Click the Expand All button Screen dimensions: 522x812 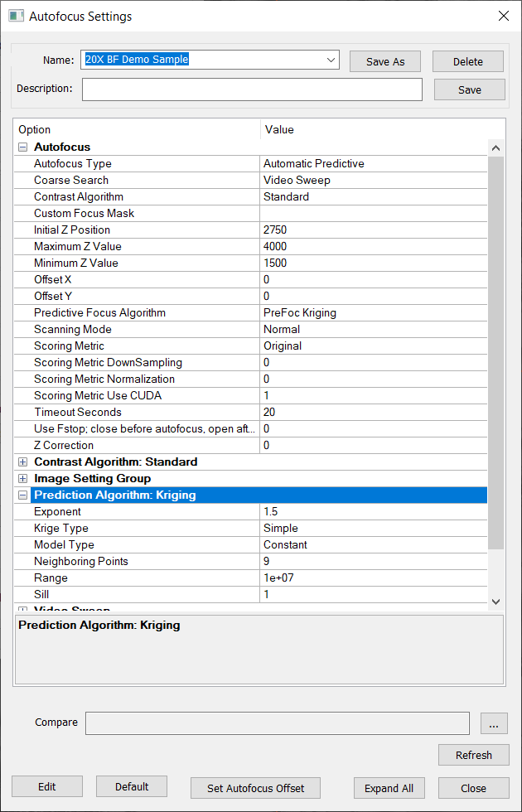point(389,788)
